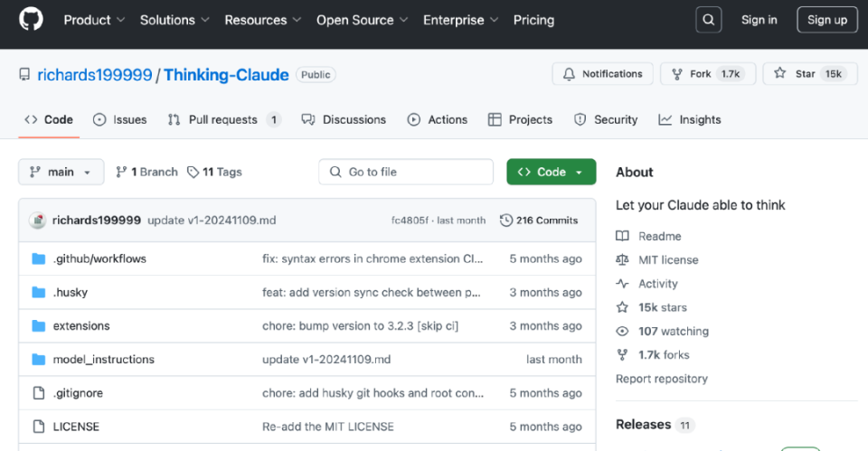This screenshot has height=451, width=868.
Task: Open the LICENSE file name
Action: (76, 427)
